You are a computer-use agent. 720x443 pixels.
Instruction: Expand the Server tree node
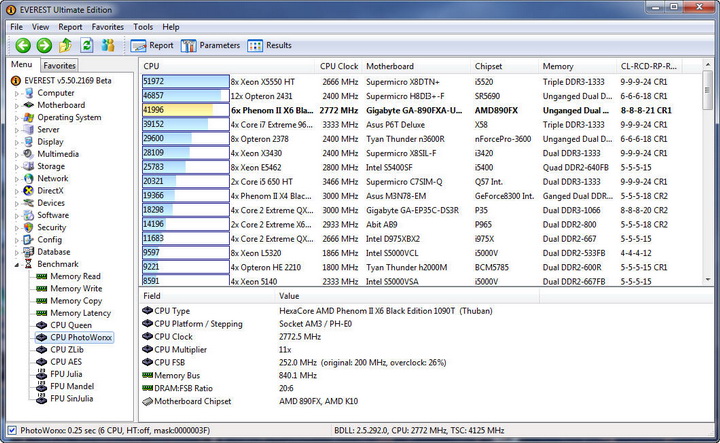click(17, 130)
